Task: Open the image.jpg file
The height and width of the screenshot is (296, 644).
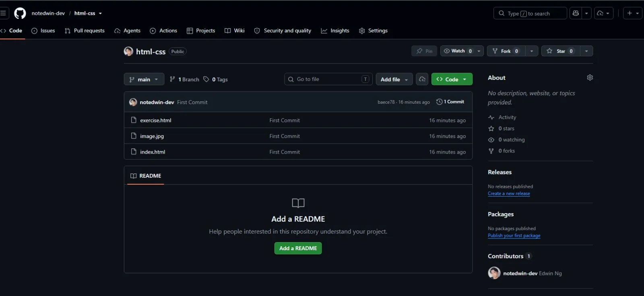Action: pos(152,136)
